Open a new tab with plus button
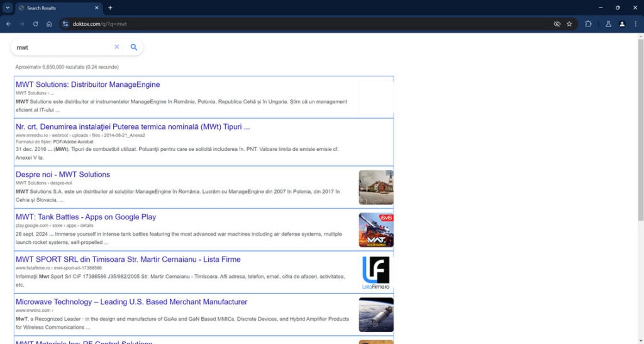644x344 pixels. [x=110, y=8]
